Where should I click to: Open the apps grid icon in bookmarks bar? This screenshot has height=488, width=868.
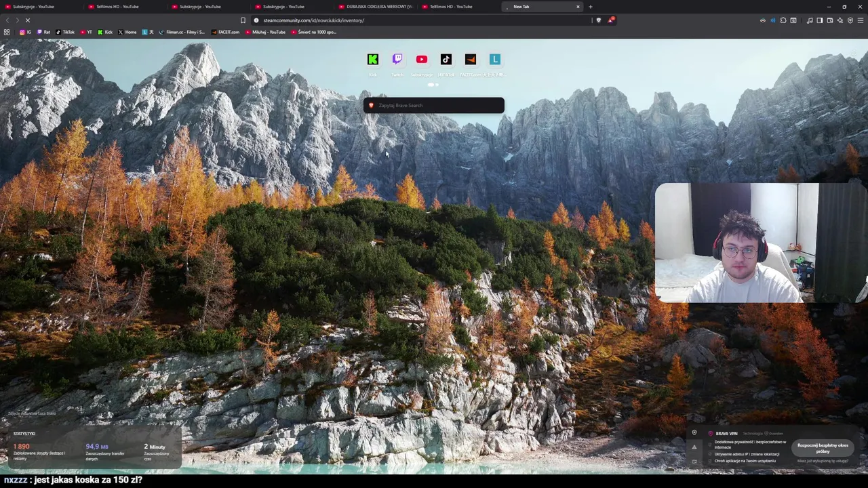tap(7, 32)
